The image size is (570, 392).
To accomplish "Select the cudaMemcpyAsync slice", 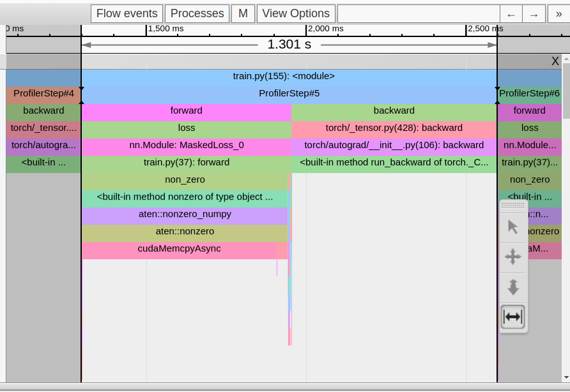I will 179,248.
